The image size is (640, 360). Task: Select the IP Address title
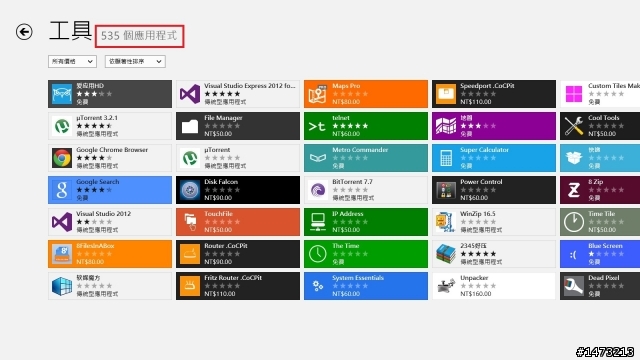point(348,213)
